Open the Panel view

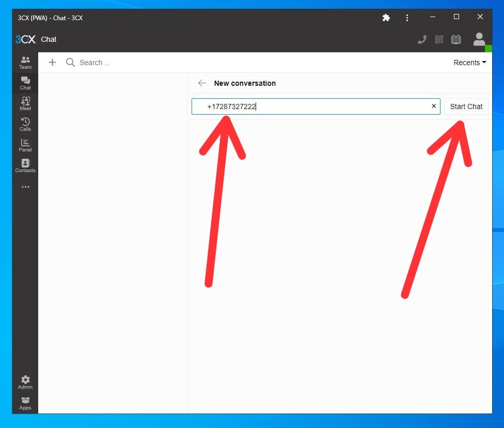(25, 145)
